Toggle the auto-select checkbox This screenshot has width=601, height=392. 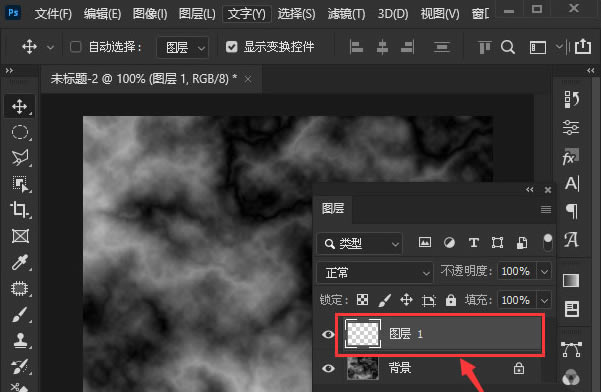[75, 47]
